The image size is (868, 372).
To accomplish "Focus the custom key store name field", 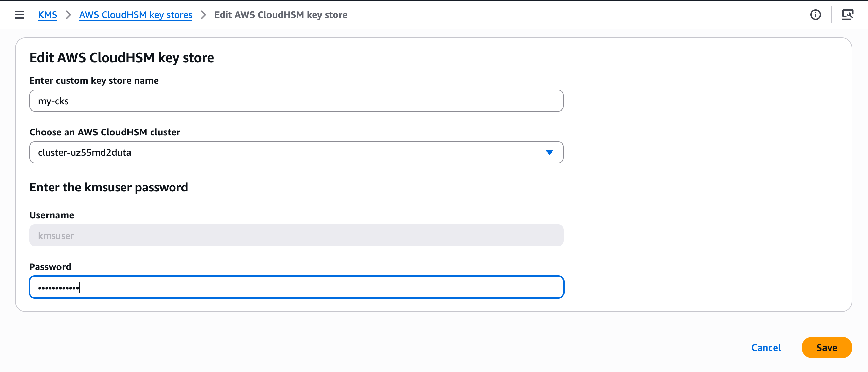I will tap(296, 101).
